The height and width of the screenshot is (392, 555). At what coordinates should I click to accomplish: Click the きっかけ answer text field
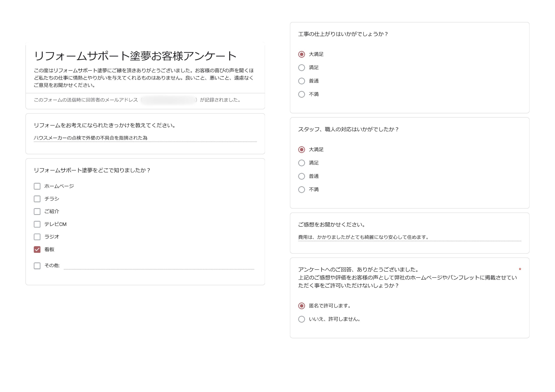click(145, 138)
